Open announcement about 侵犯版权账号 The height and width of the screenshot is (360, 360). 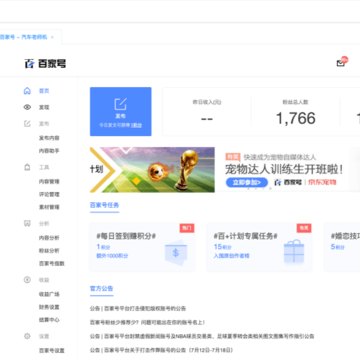138,309
